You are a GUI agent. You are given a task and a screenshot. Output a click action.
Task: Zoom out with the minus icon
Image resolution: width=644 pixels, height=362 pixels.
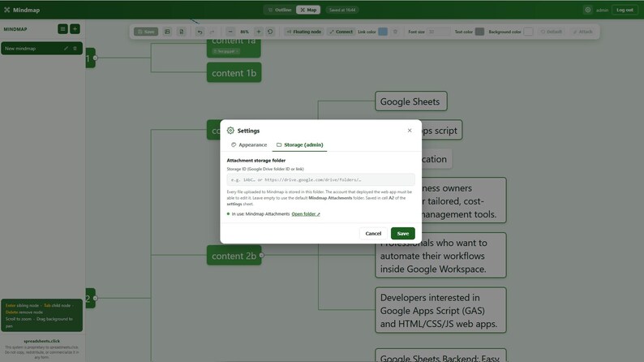click(230, 32)
